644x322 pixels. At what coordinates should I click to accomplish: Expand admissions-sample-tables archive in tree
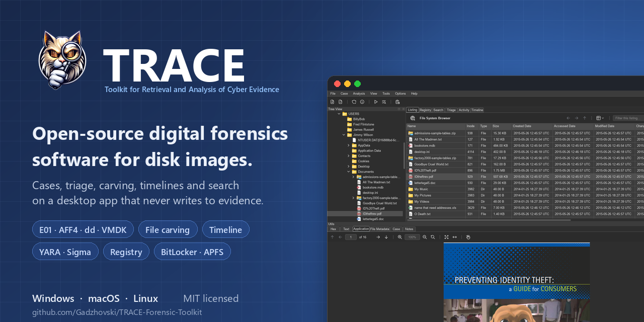(x=354, y=177)
